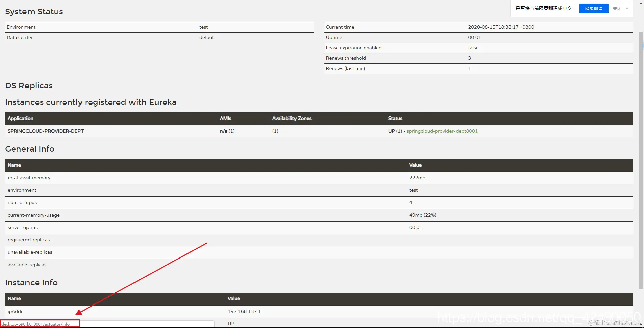
Task: Click the DS Replicas heading
Action: tap(29, 86)
